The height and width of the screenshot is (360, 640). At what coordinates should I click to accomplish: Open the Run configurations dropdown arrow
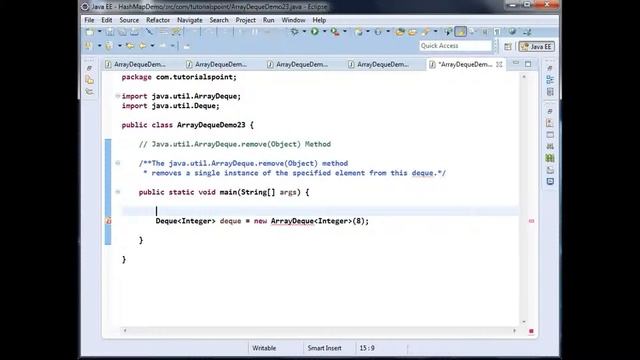coord(324,31)
